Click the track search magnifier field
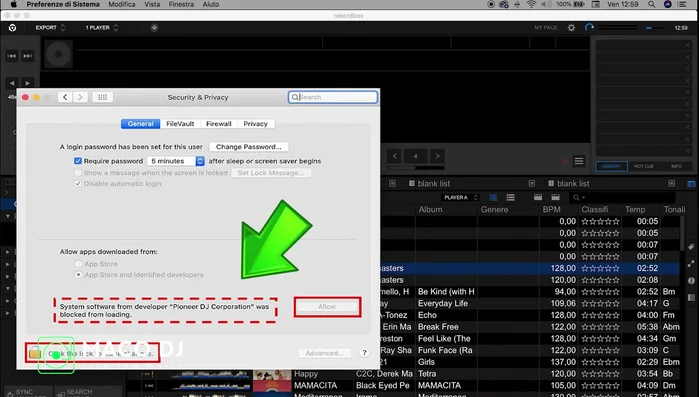 [x=622, y=197]
